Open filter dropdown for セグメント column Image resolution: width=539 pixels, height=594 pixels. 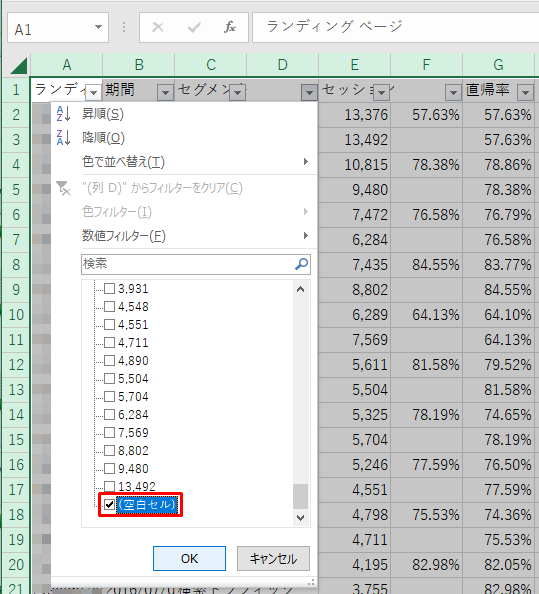[x=237, y=92]
